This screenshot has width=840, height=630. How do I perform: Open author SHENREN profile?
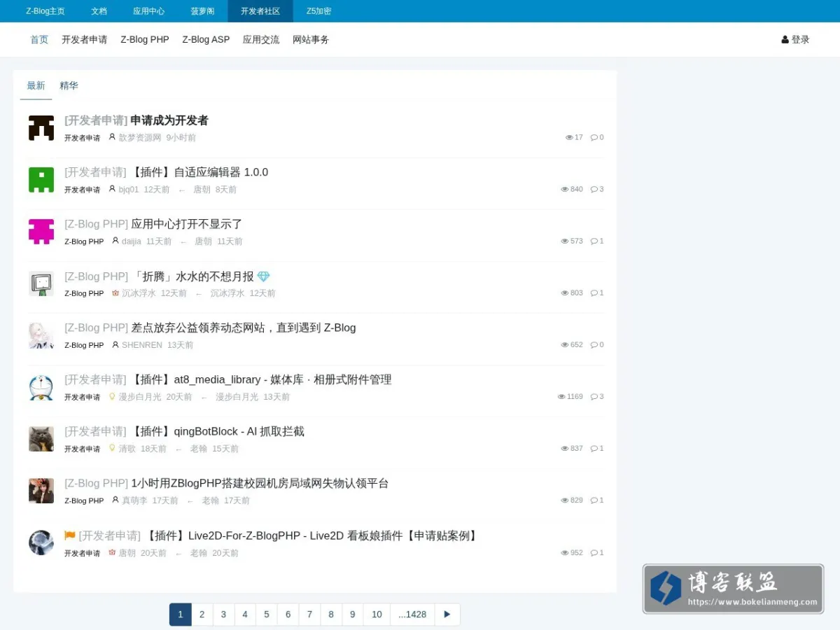point(142,345)
